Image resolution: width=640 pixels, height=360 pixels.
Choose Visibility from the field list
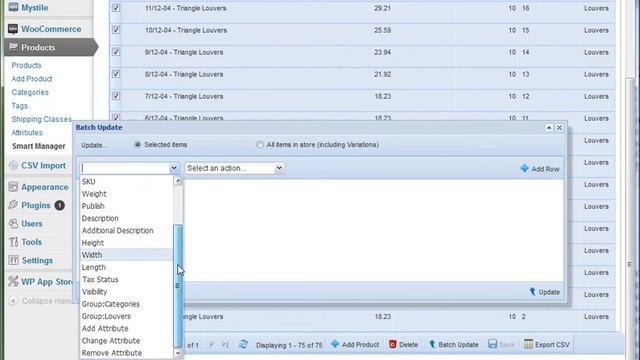pos(126,292)
